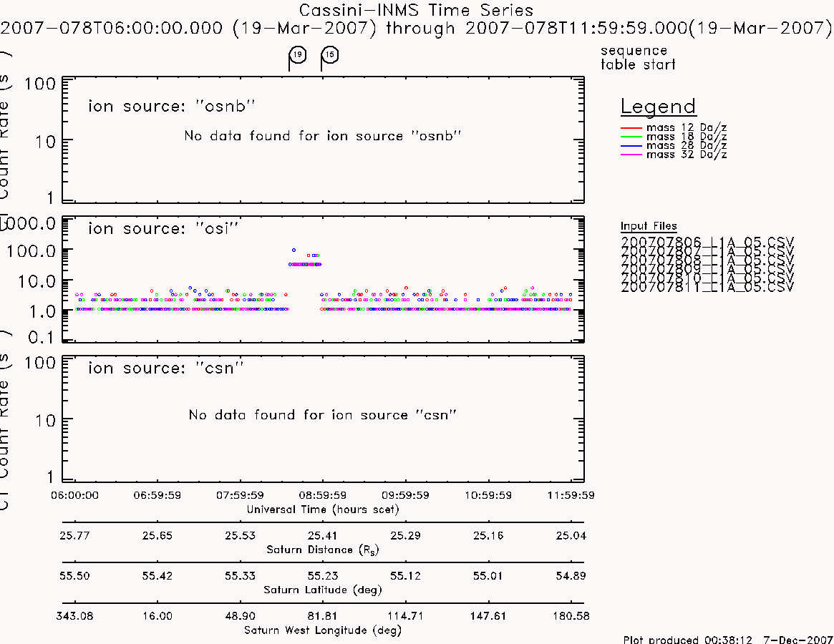Click the ion source "osi" panel label
The width and height of the screenshot is (834, 644).
[x=163, y=229]
